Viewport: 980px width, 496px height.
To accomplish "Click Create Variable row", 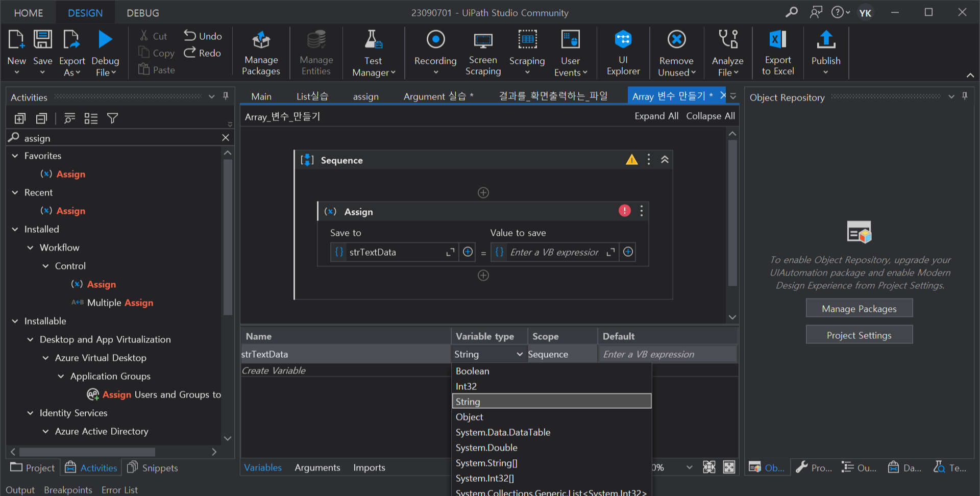I will [345, 370].
